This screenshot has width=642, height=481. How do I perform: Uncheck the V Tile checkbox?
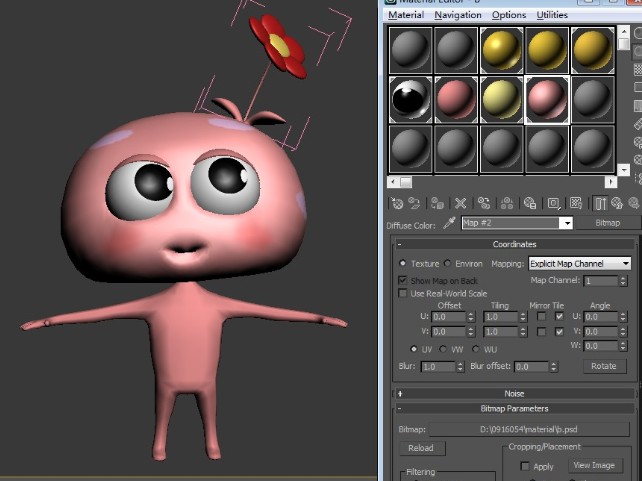coord(559,332)
